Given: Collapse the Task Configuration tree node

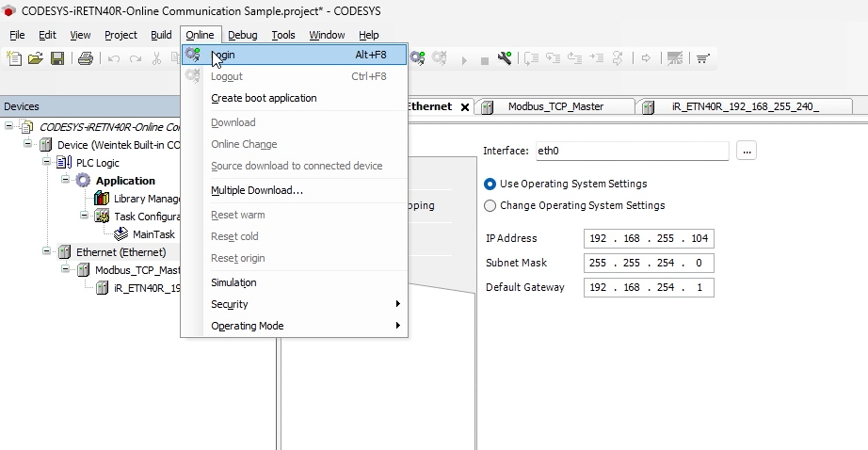Looking at the screenshot, I should click(84, 215).
